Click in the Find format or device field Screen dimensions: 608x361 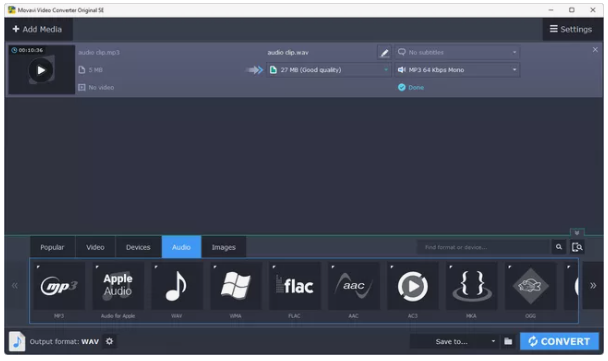pos(484,247)
